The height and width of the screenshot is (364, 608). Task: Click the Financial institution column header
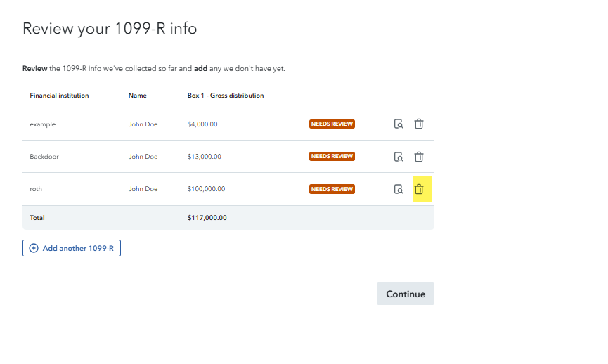(59, 96)
